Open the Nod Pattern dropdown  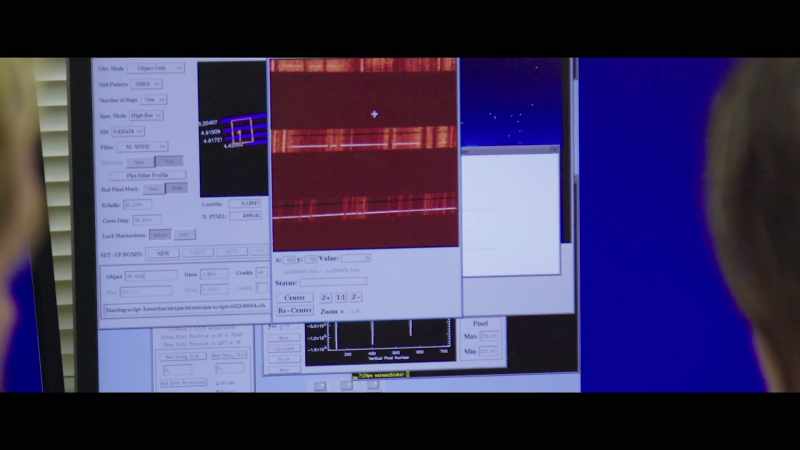click(147, 84)
